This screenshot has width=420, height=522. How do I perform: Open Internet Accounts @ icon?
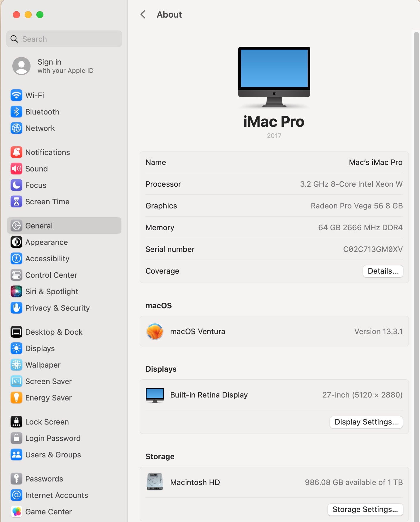click(16, 495)
